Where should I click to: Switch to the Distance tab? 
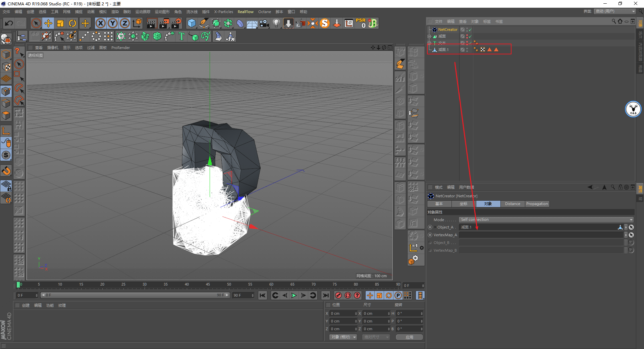pyautogui.click(x=512, y=204)
